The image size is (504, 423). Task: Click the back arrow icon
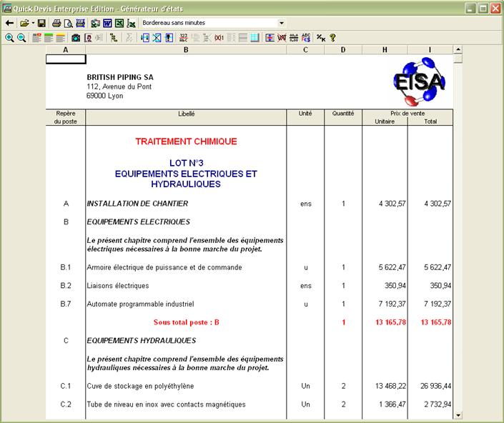(x=10, y=23)
